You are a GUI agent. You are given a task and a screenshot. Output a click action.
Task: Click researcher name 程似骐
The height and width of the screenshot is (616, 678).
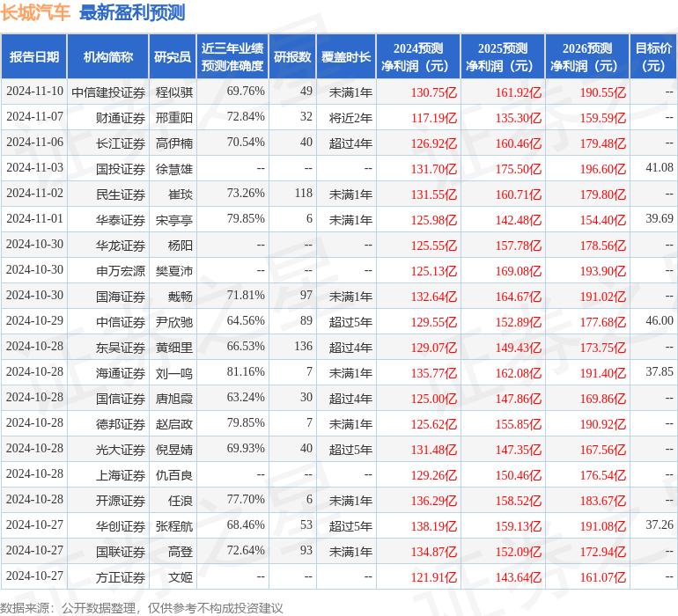(173, 92)
